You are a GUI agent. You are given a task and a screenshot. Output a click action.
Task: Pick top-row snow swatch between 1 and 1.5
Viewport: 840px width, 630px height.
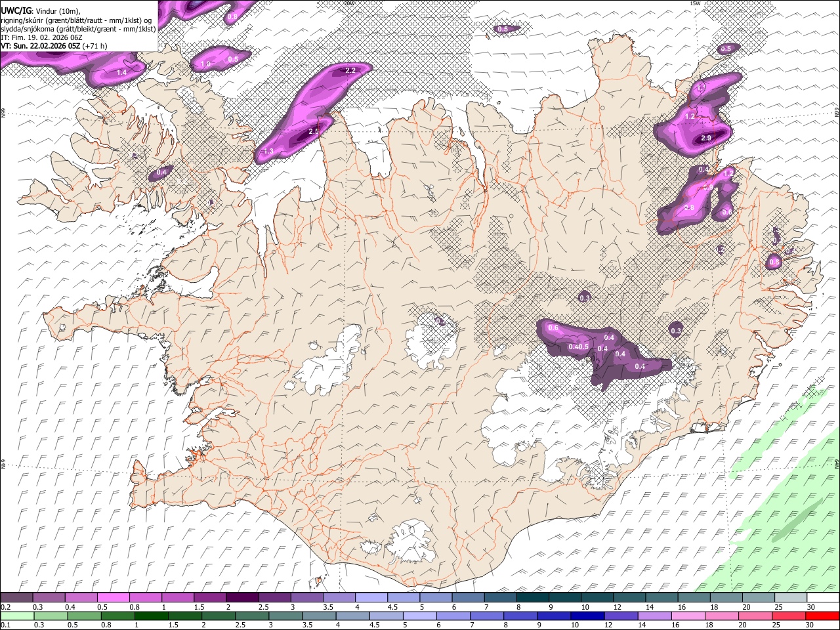click(177, 597)
